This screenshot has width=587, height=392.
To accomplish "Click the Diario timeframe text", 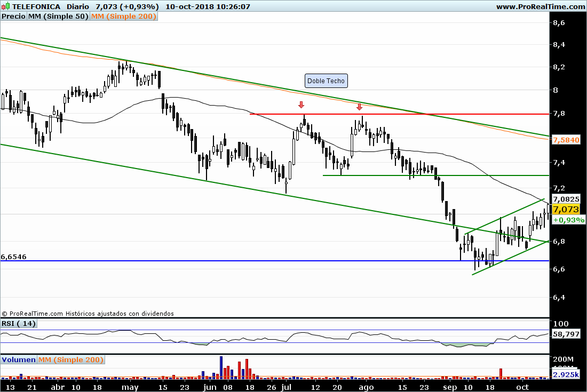I will tap(78, 6).
